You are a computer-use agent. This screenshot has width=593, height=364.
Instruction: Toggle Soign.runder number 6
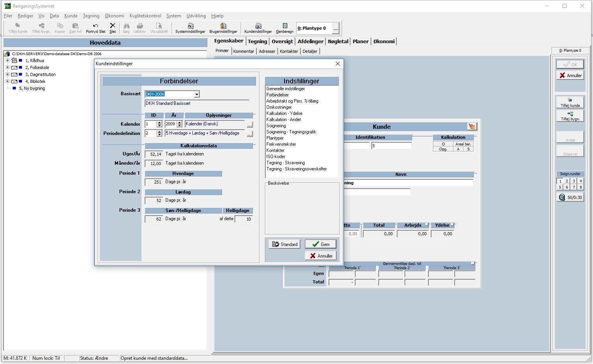pyautogui.click(x=567, y=187)
